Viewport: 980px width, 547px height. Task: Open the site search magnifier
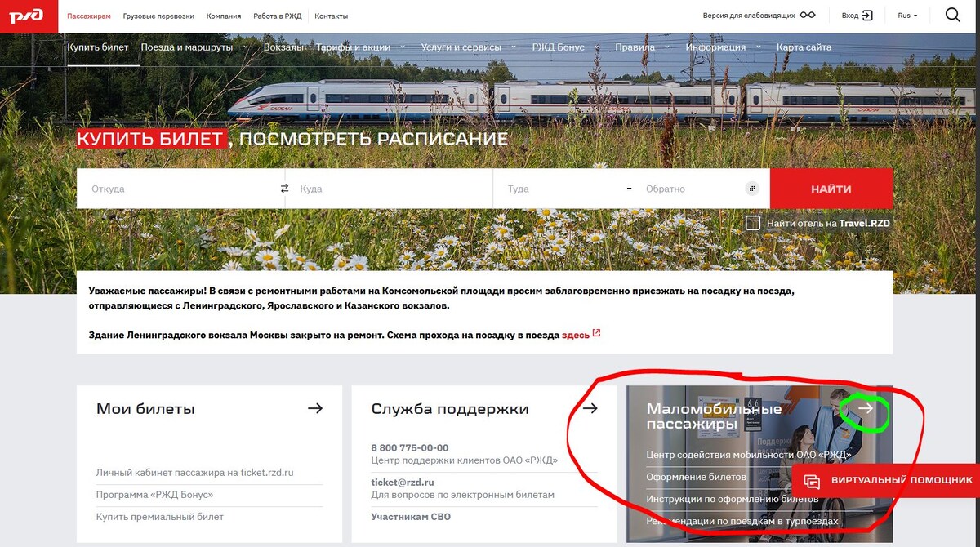tap(952, 15)
